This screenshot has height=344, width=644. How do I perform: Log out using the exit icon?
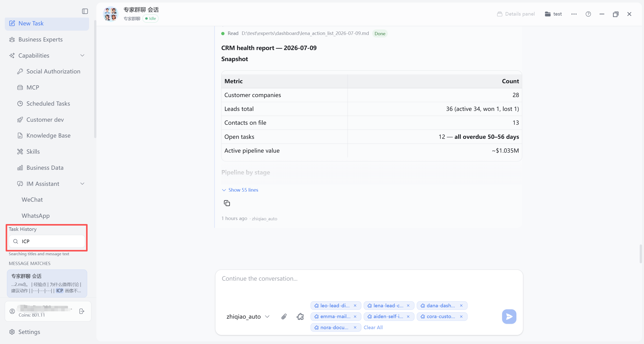click(82, 311)
